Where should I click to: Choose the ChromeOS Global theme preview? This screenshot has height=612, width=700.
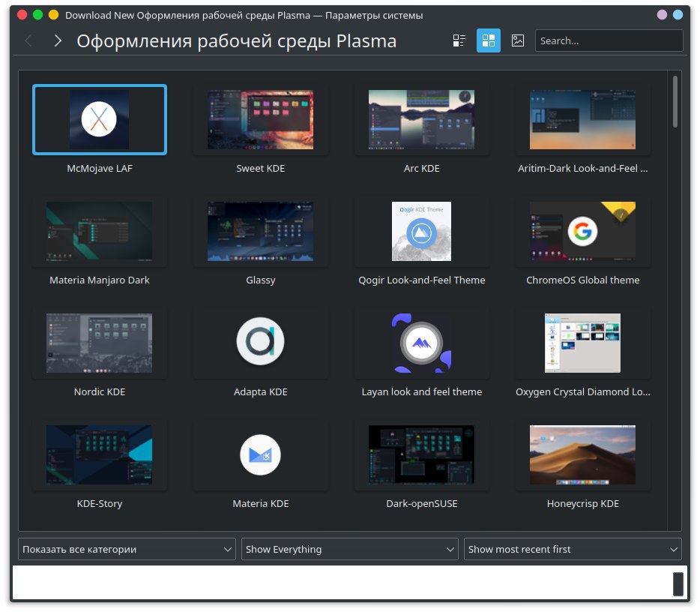click(x=582, y=232)
